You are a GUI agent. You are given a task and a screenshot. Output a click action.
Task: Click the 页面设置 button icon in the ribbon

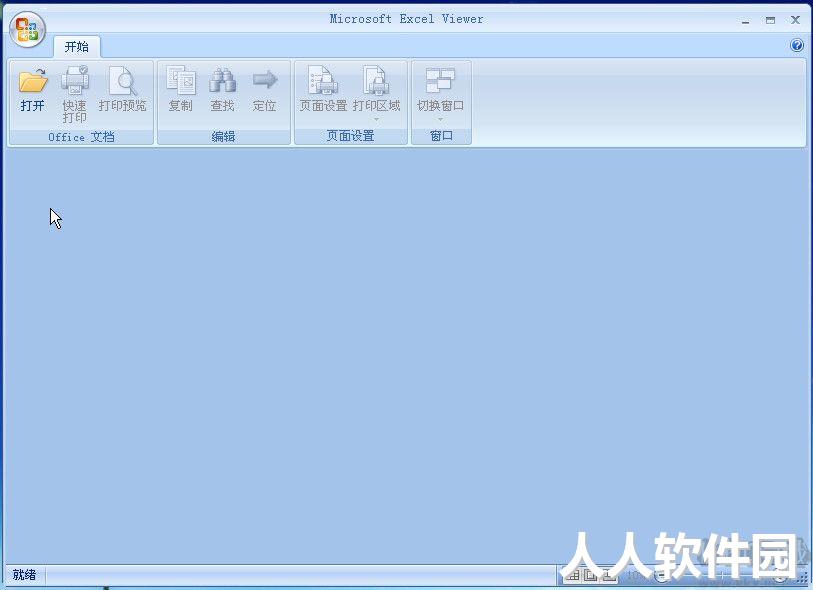click(x=323, y=80)
